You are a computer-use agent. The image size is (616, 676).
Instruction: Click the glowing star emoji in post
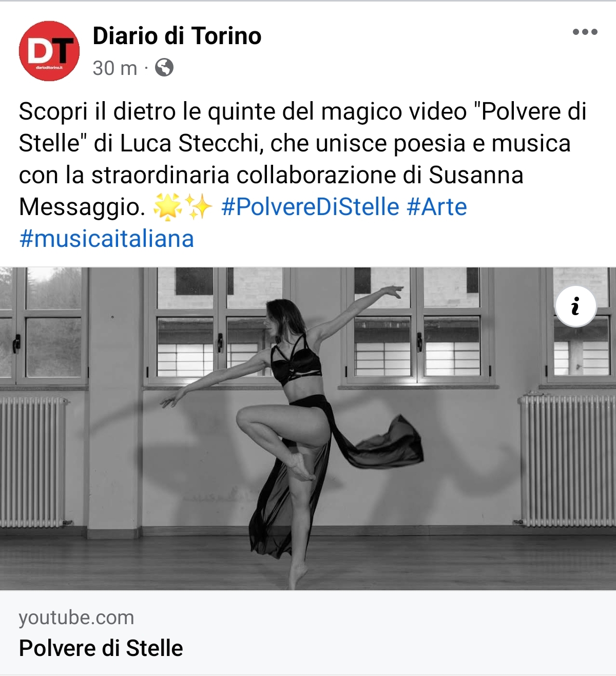(168, 208)
